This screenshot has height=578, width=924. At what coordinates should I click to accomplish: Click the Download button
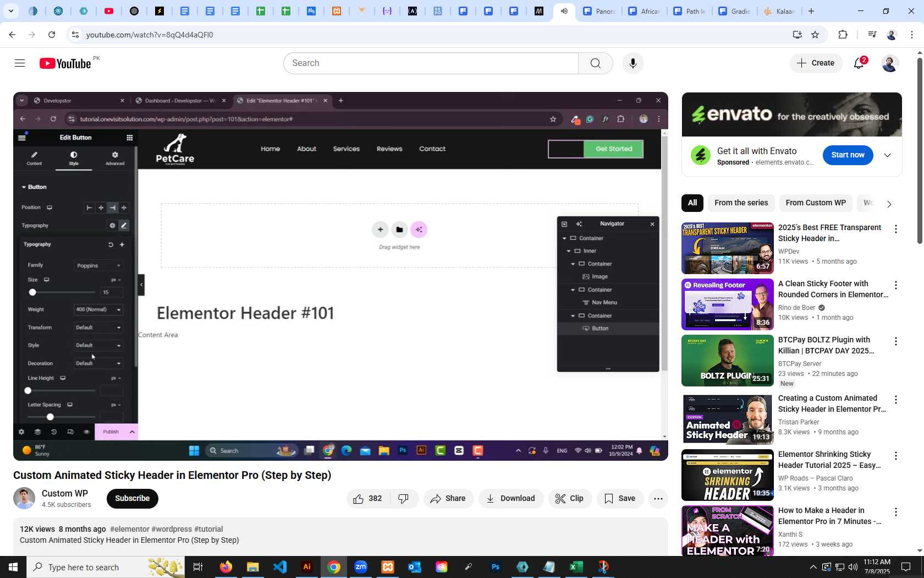(x=511, y=499)
